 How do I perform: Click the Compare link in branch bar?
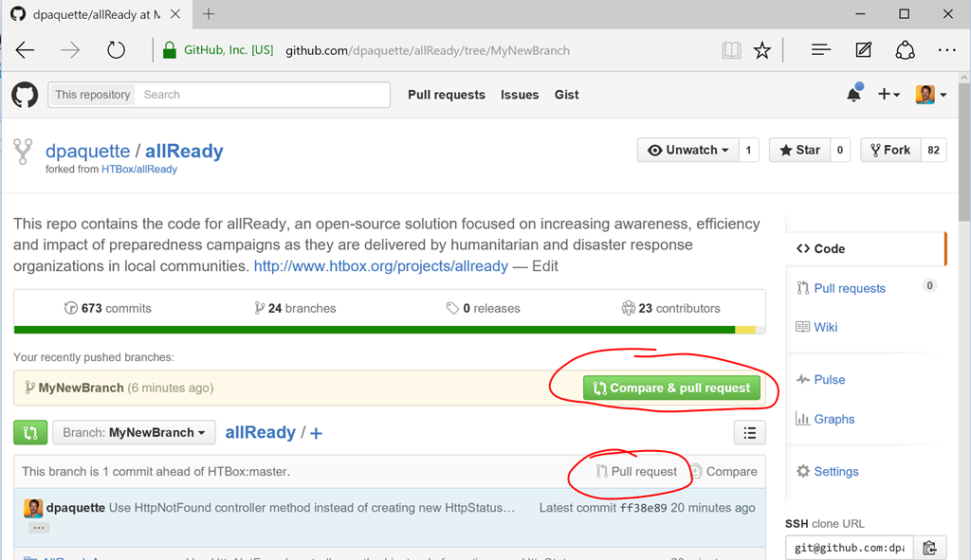(x=724, y=472)
